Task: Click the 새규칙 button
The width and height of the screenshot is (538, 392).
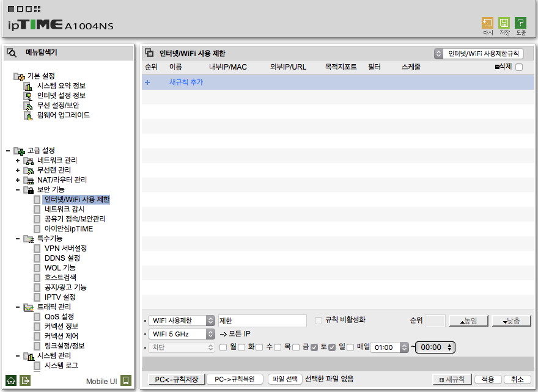Action: point(452,380)
